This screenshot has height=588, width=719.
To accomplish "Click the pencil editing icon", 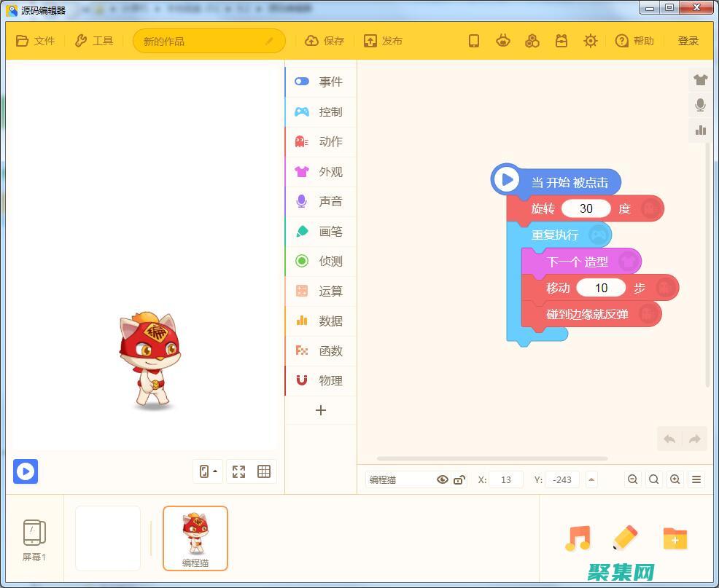I will pos(626,538).
